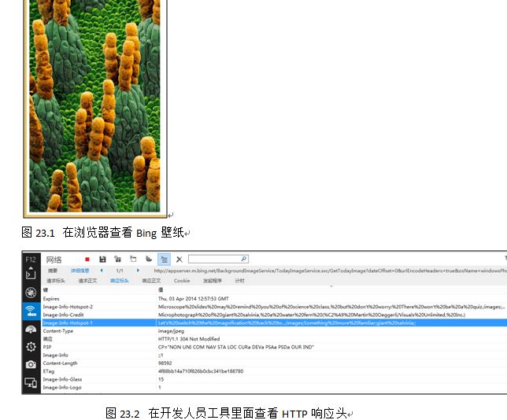Select the Content-Type header row
This screenshot has height=420, width=507.
274,331
